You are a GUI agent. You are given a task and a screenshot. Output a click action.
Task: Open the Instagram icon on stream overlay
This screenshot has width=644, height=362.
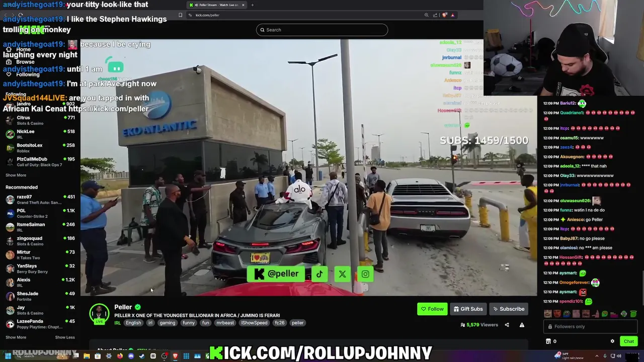tap(365, 274)
